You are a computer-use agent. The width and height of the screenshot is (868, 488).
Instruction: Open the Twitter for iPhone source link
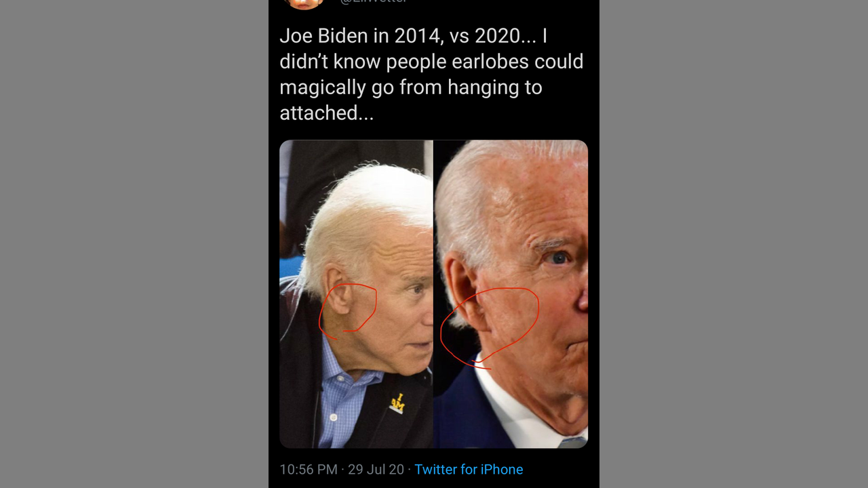click(x=469, y=469)
